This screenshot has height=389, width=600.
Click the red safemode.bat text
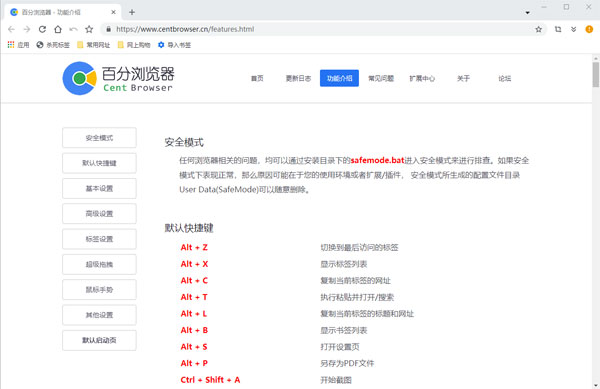(x=377, y=160)
